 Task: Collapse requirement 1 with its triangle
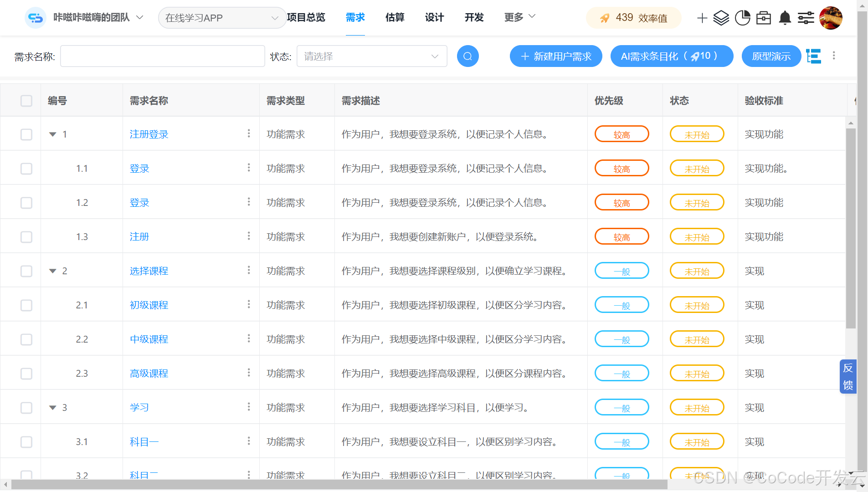[52, 134]
